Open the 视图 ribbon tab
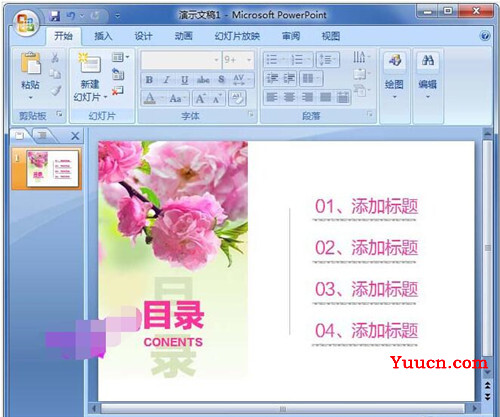The width and height of the screenshot is (500, 417). 331,36
